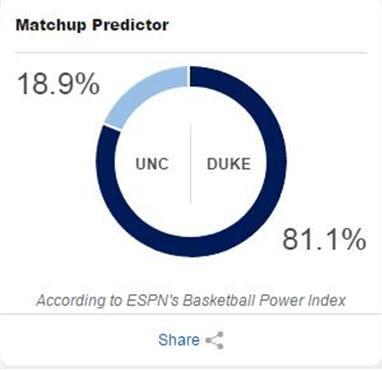Open the Share link text
The height and width of the screenshot is (370, 382).
pyautogui.click(x=179, y=340)
